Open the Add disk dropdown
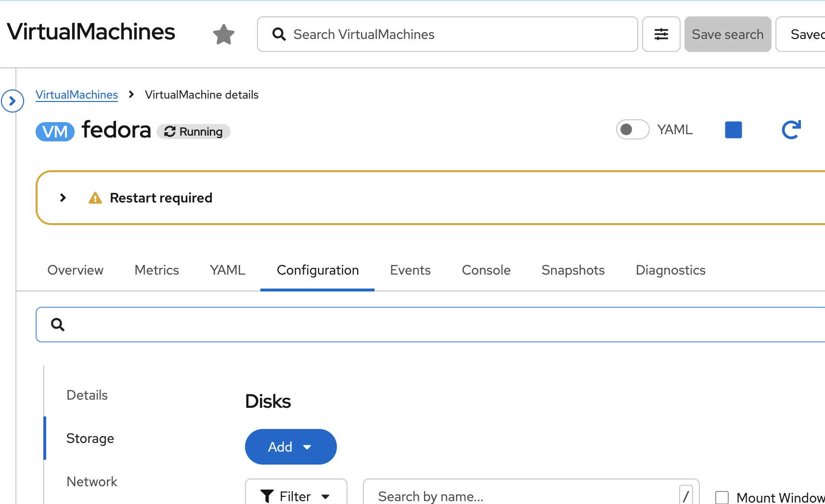The height and width of the screenshot is (504, 825). [290, 447]
